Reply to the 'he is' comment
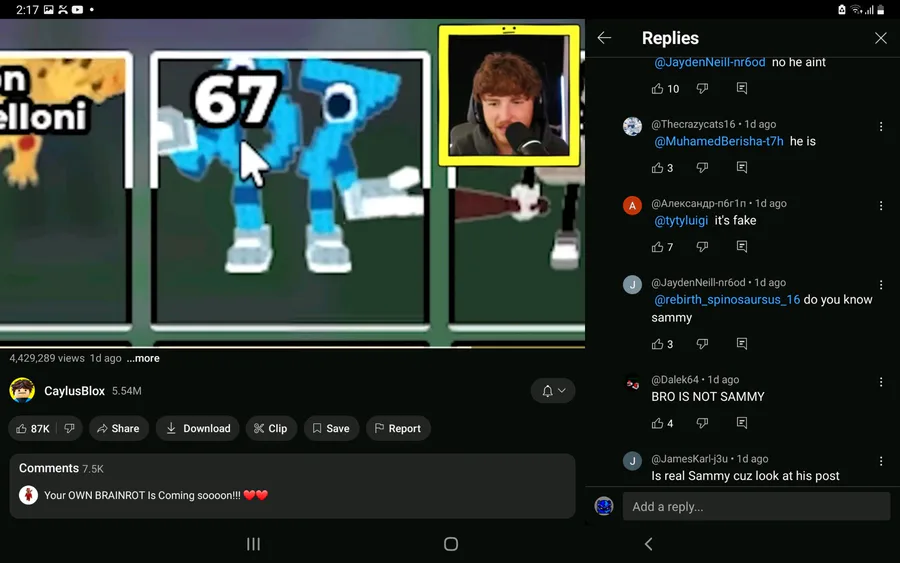Screen dimensions: 900x563 742,168
